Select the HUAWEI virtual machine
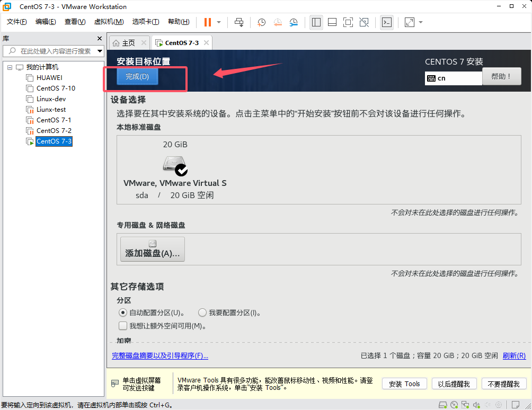Viewport: 532px width, 410px height. [x=49, y=78]
